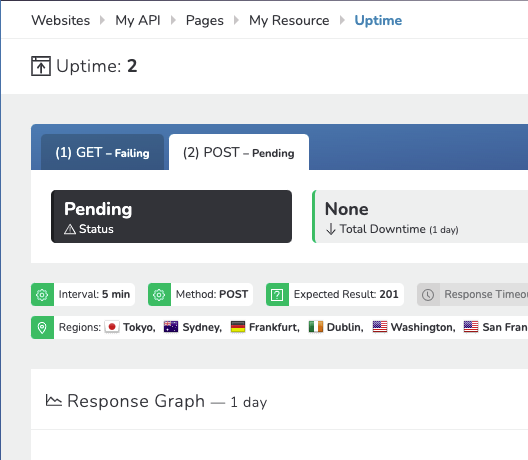
Task: Select the (2) POST – Pending tab
Action: [x=239, y=152]
